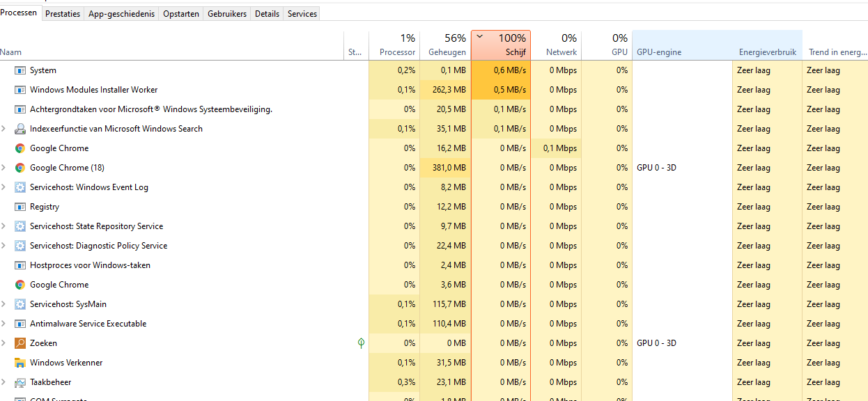
Task: Expand the Google Chrome (18) process group
Action: pyautogui.click(x=4, y=168)
